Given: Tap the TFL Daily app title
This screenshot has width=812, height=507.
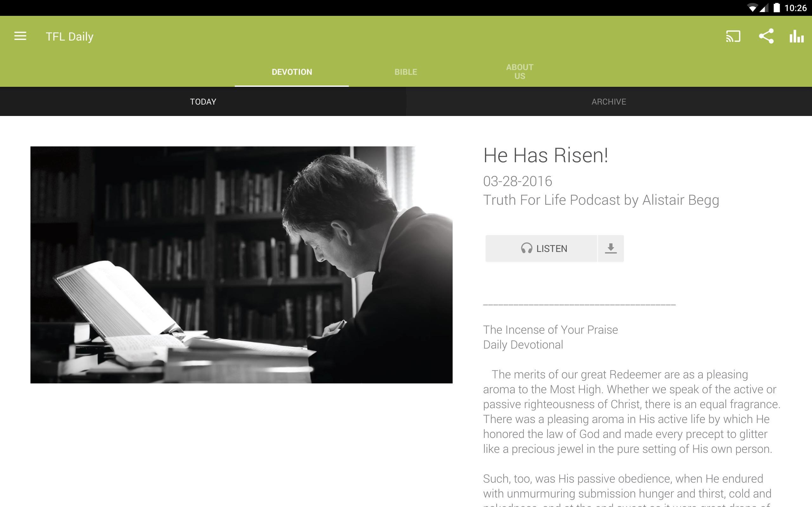Looking at the screenshot, I should (x=69, y=36).
